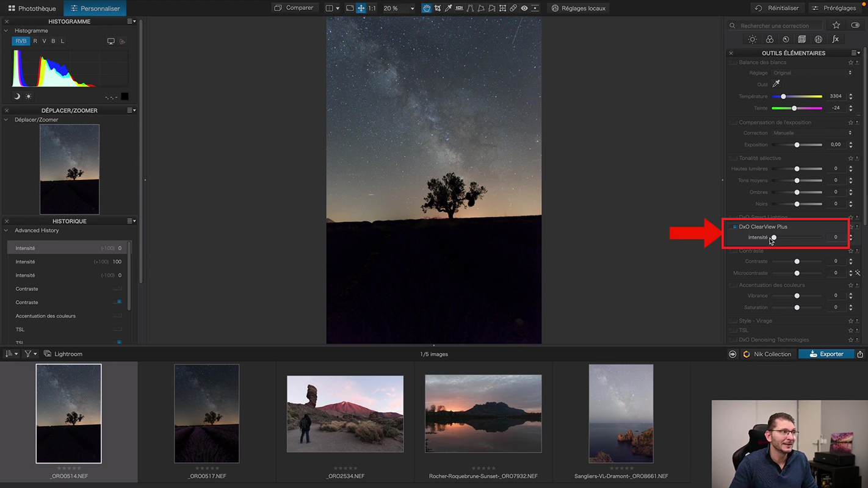Select the RVB histogram channel
Screen dimensions: 868x488
point(21,41)
